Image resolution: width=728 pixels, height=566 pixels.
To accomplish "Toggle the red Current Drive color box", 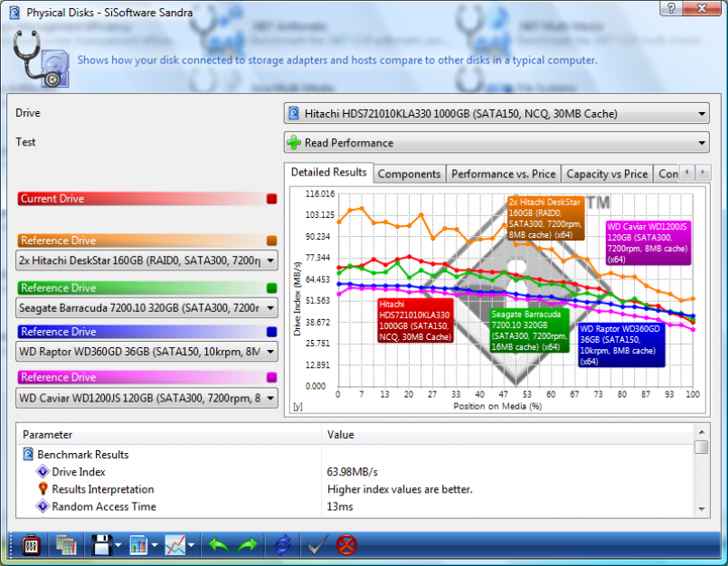I will coord(271,199).
